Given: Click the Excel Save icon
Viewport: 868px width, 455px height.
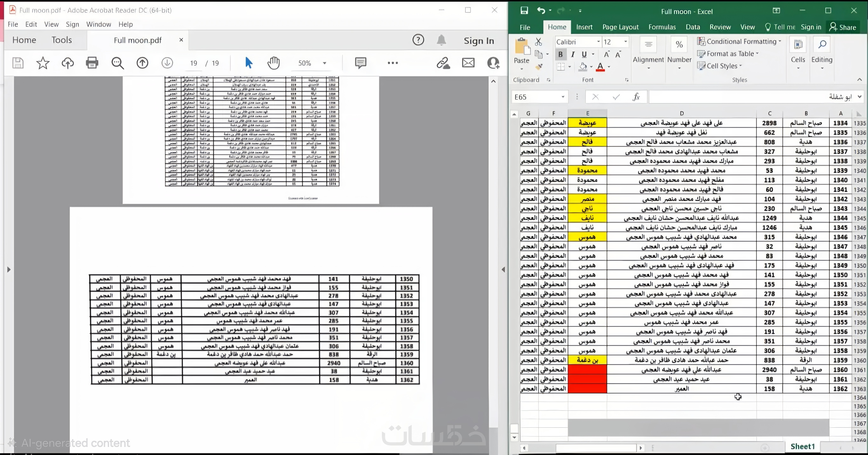Looking at the screenshot, I should (524, 10).
